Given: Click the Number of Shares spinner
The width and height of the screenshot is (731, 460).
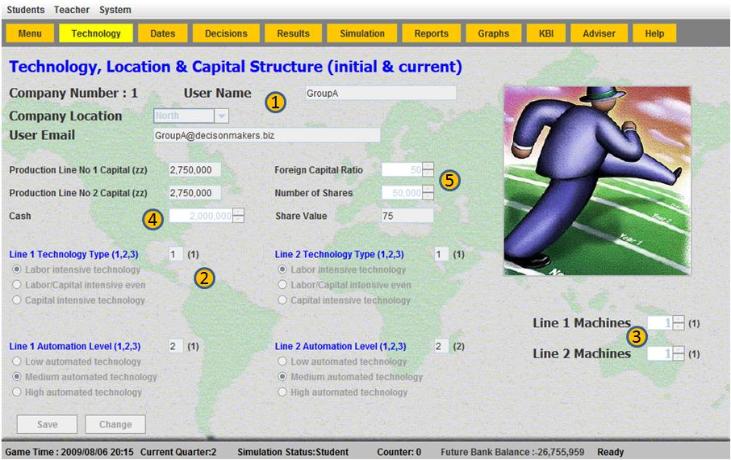Looking at the screenshot, I should click(428, 193).
